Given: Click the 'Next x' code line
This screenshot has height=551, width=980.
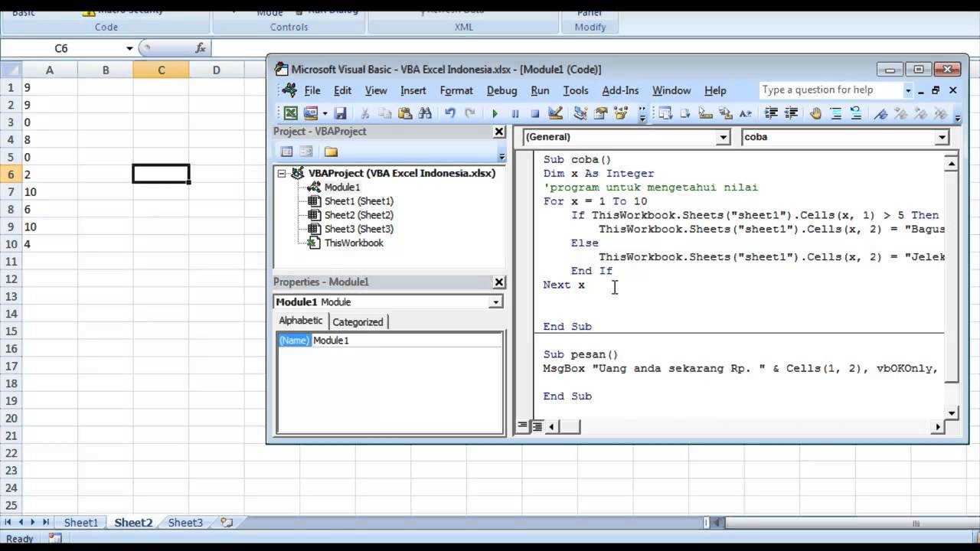Looking at the screenshot, I should tap(564, 285).
